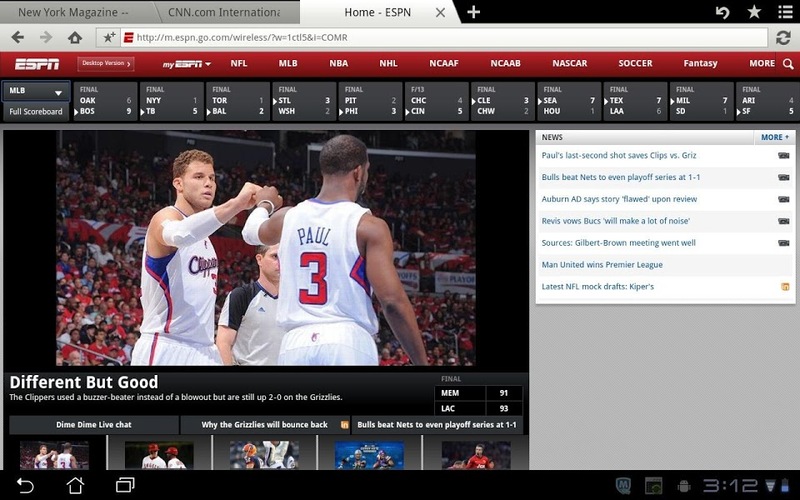Select the Angels baseball players thumbnail
800x500 pixels.
[x=159, y=456]
